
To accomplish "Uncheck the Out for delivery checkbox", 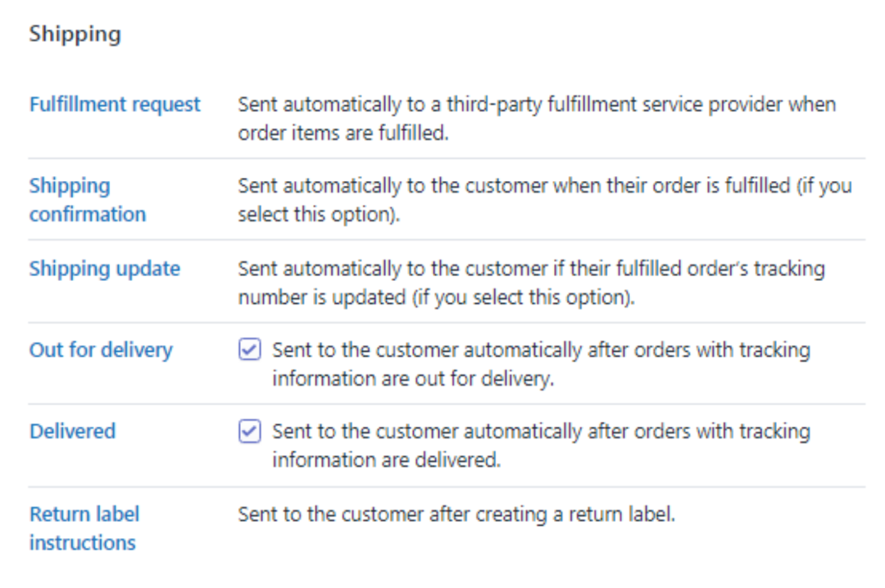I will click(x=250, y=350).
